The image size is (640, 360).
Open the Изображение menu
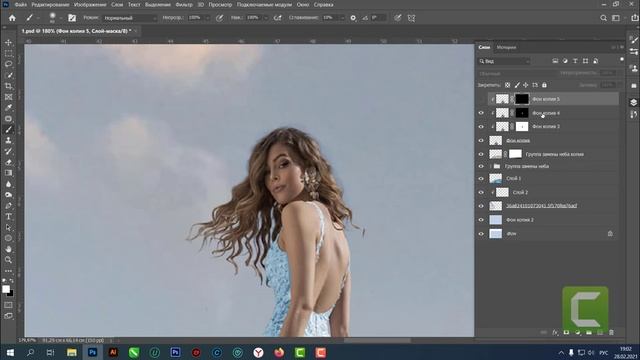click(90, 5)
